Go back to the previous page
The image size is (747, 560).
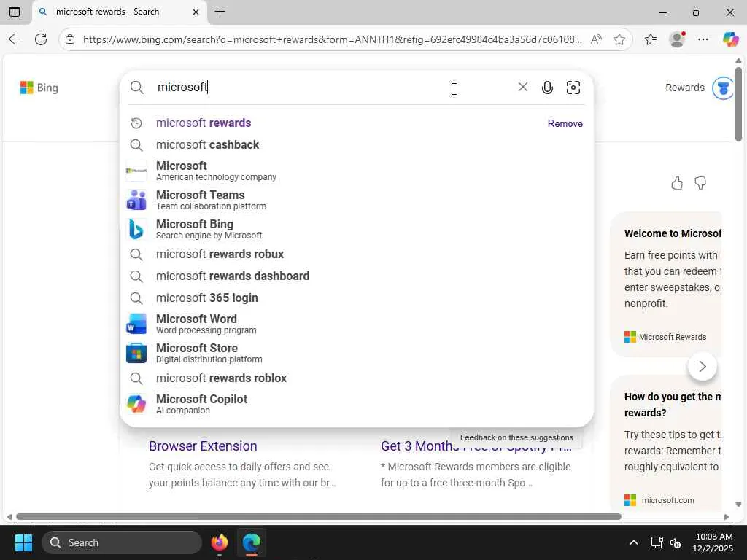(15, 39)
